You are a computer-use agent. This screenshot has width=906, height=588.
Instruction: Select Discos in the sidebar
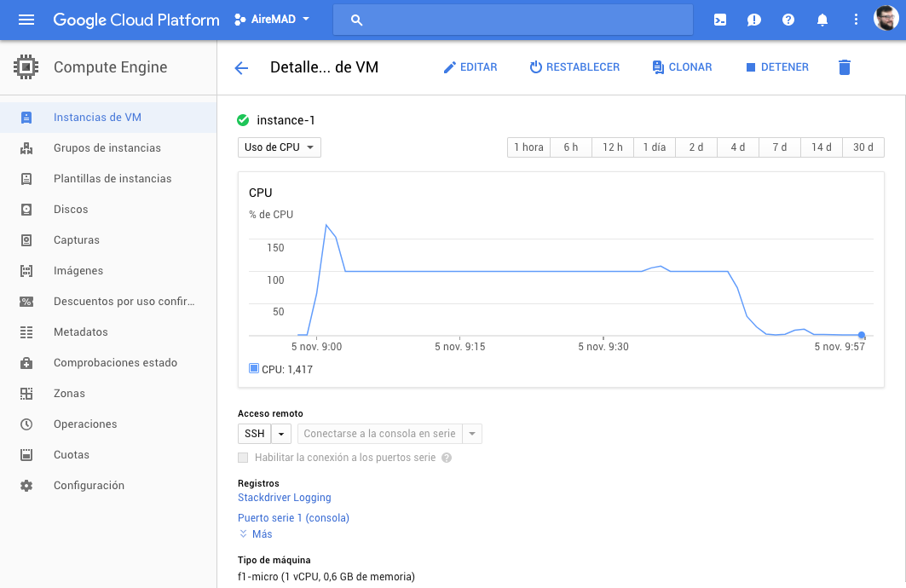coord(71,210)
